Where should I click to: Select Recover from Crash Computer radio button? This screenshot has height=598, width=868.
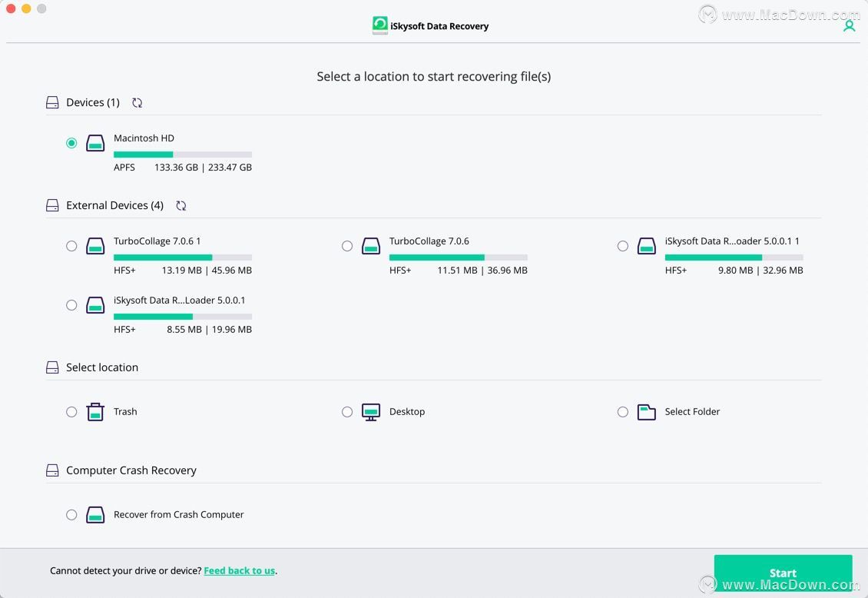point(71,515)
